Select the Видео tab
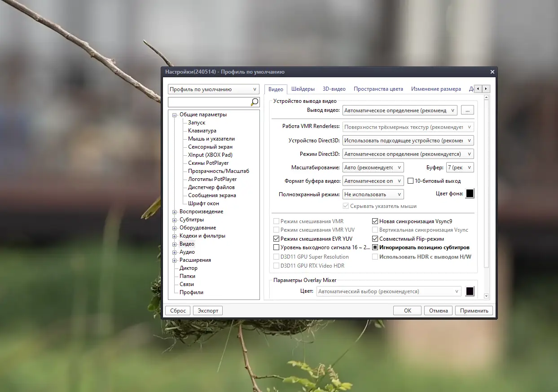The height and width of the screenshot is (392, 558). 276,89
